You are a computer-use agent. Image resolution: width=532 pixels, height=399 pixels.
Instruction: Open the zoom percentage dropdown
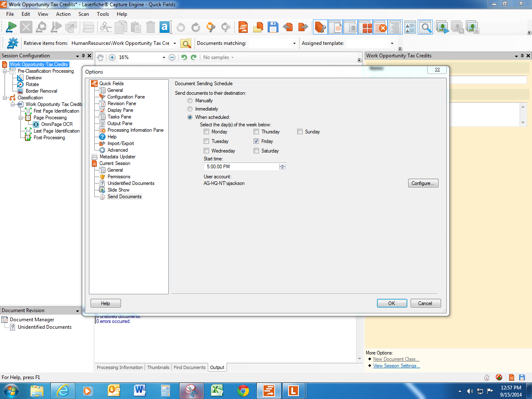tap(164, 57)
